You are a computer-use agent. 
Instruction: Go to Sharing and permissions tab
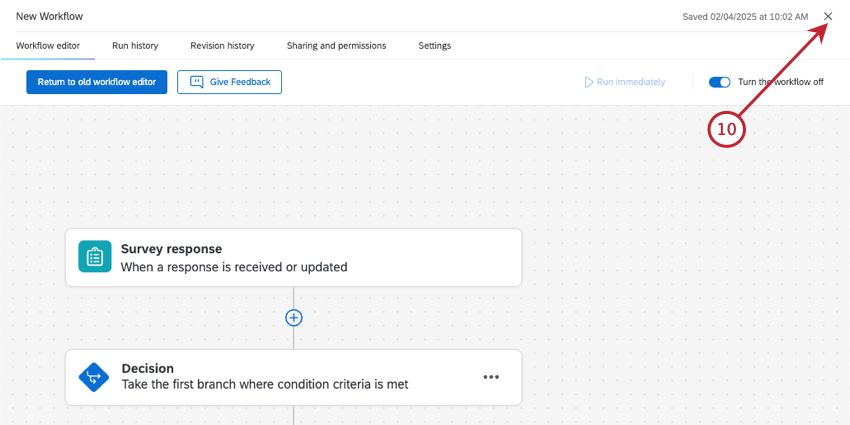click(336, 45)
